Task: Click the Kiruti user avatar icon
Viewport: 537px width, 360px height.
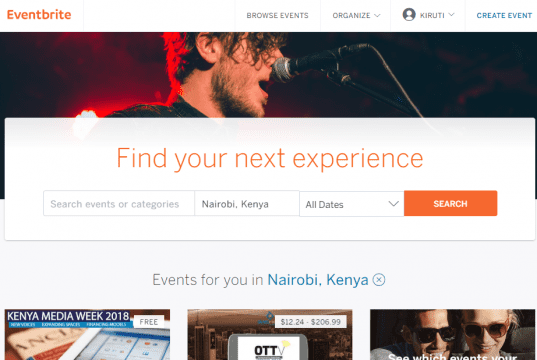Action: (409, 15)
